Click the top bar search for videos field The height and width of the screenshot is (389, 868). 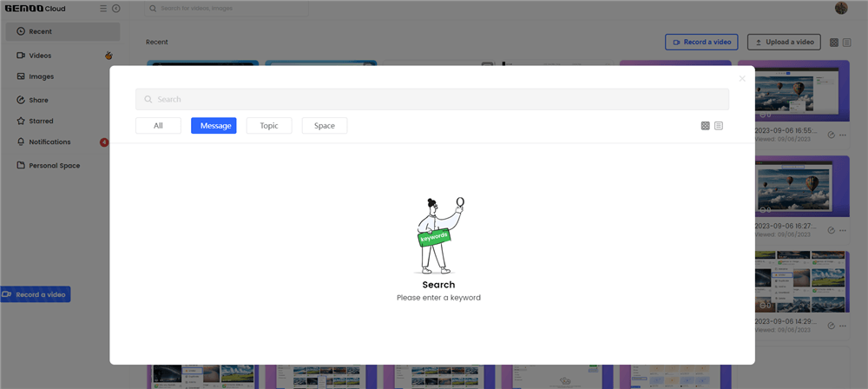227,9
